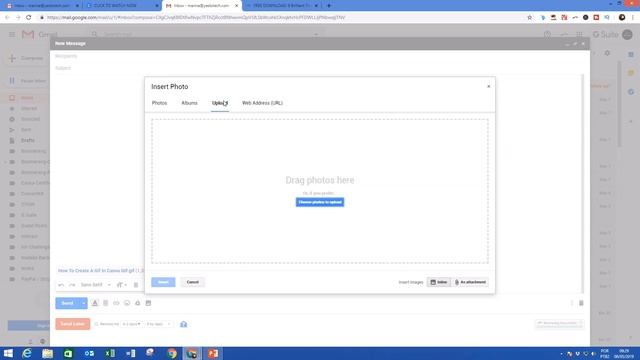640x360 pixels.
Task: Click the Gmail settings gear icon
Action: [x=607, y=53]
